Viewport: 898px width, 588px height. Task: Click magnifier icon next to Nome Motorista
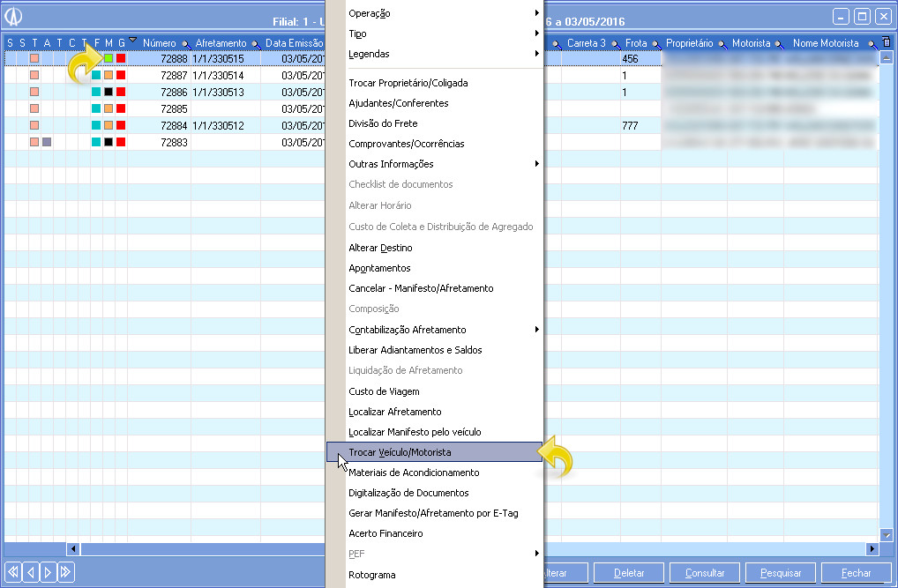click(871, 44)
